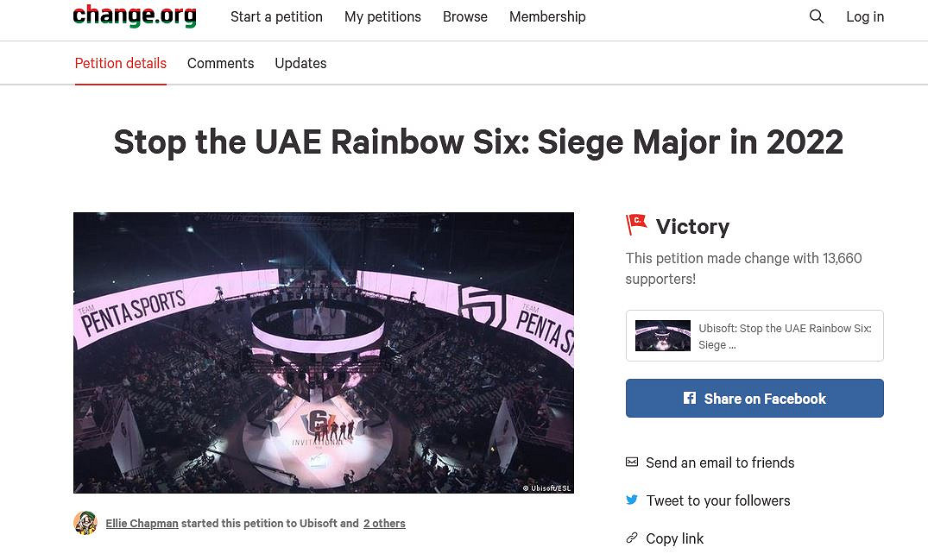Click the Victory flag icon
The height and width of the screenshot is (560, 928).
[x=636, y=225]
